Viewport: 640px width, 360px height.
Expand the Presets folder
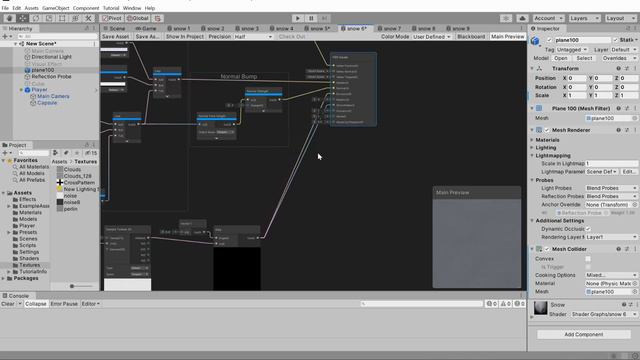point(9,232)
